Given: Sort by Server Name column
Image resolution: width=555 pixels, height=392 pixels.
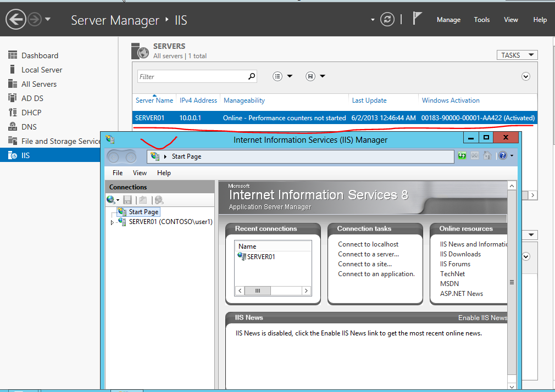Looking at the screenshot, I should 154,100.
